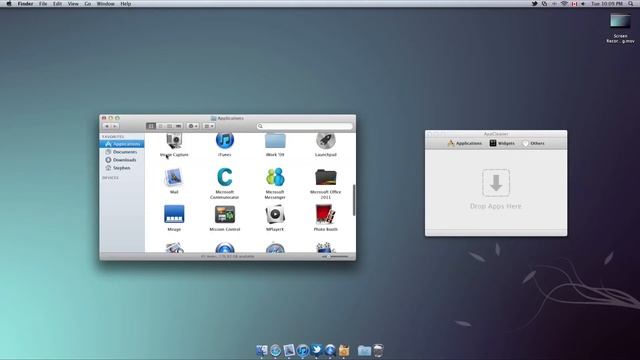
Task: Open the View menu
Action: click(x=73, y=4)
